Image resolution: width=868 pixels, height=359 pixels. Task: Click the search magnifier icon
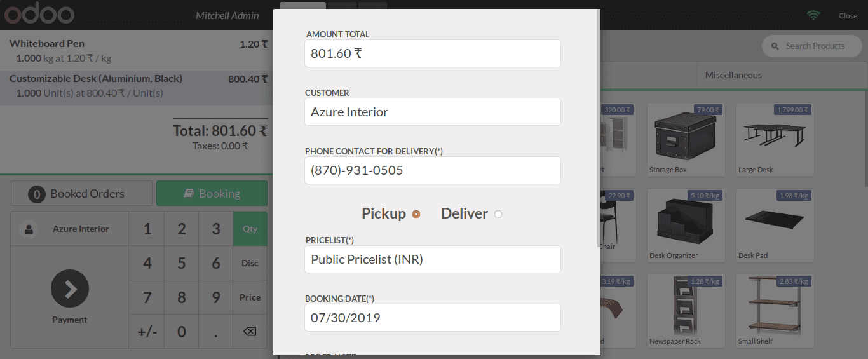click(x=775, y=46)
